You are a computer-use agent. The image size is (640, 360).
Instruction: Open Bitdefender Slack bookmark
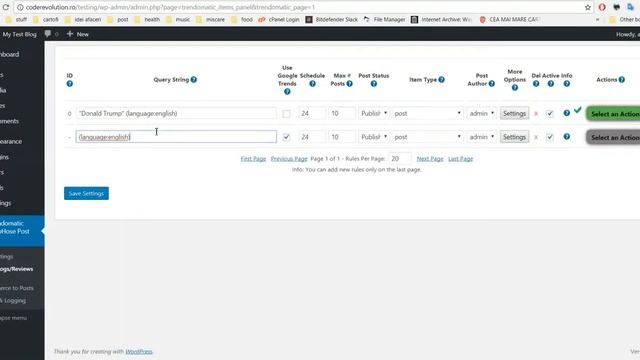click(332, 19)
